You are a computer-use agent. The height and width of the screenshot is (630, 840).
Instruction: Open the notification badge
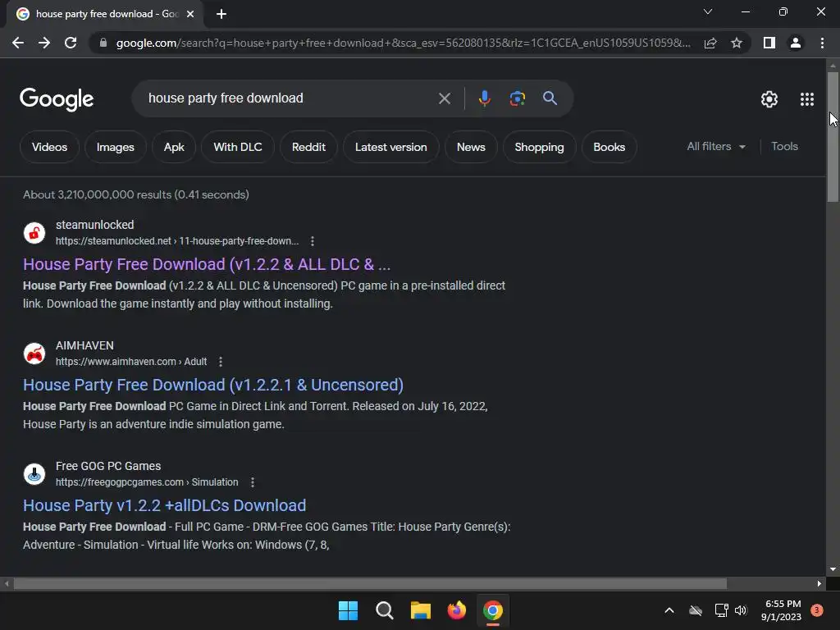pos(816,609)
